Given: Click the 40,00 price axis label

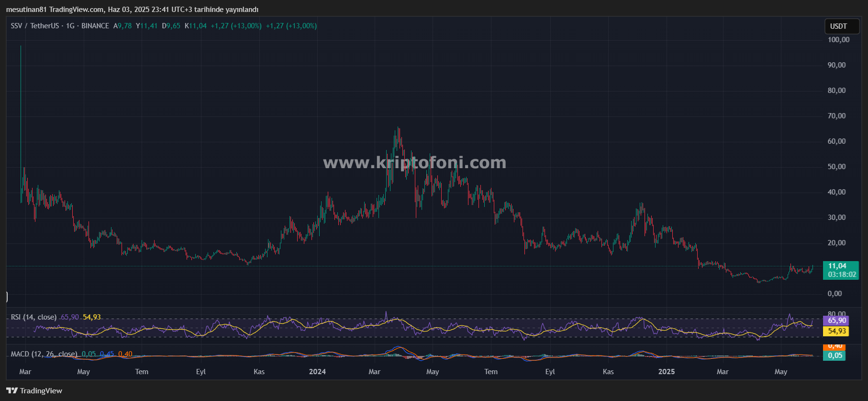Looking at the screenshot, I should click(x=837, y=192).
